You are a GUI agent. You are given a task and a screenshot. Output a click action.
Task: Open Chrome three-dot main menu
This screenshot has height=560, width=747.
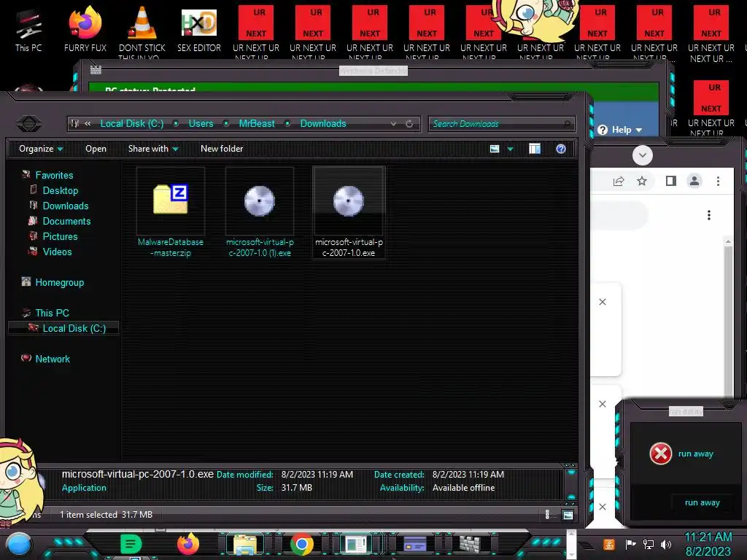[x=718, y=181]
